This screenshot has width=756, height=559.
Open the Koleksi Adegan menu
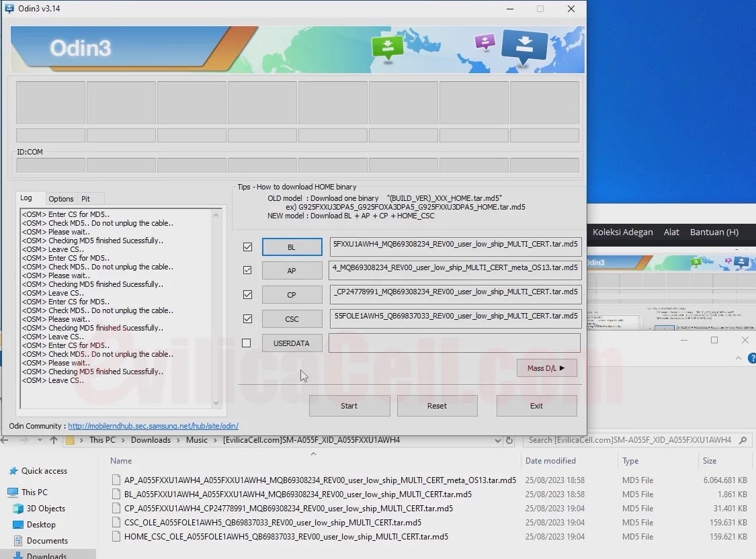tap(622, 232)
